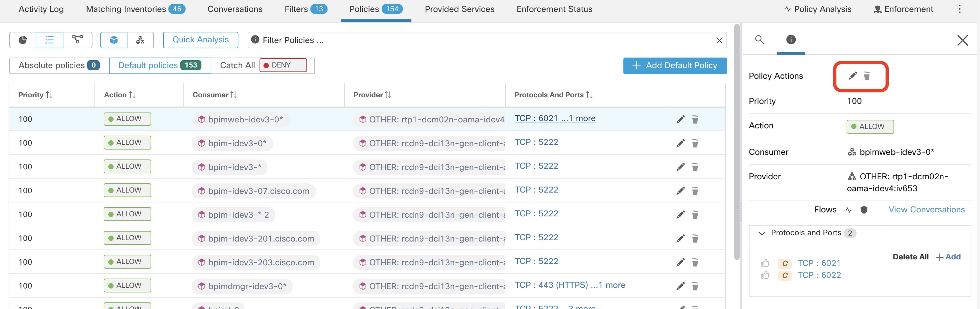Switch to Absolute policies tab

(59, 66)
